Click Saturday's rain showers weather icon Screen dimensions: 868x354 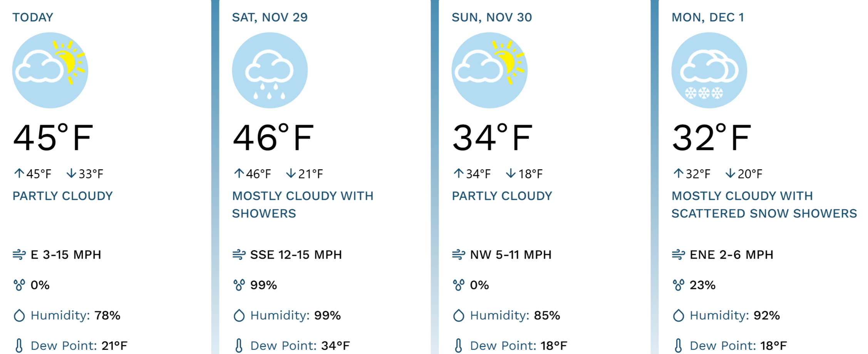click(270, 70)
